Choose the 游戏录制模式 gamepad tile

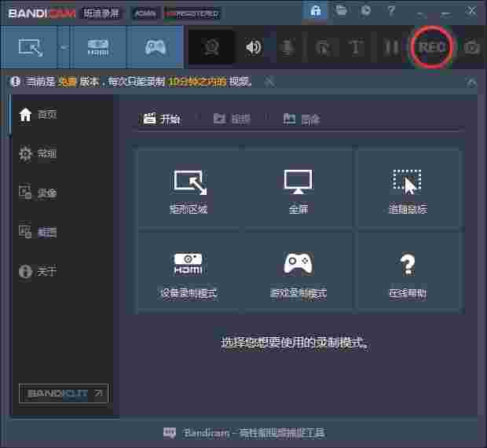tap(298, 271)
